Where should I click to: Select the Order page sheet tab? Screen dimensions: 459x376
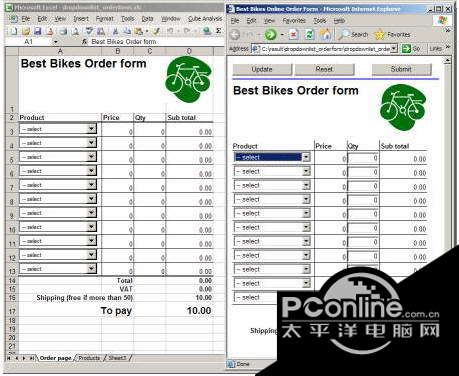(55, 358)
